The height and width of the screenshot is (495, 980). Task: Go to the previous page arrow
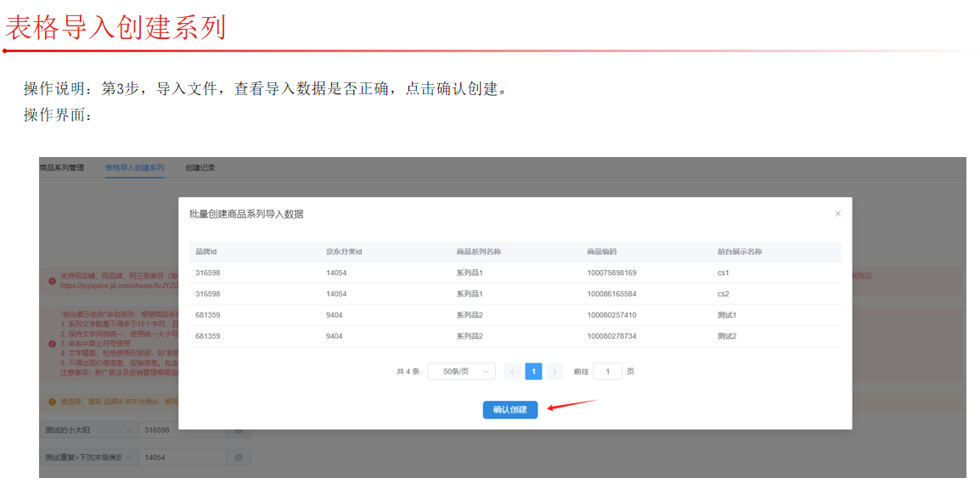click(512, 371)
